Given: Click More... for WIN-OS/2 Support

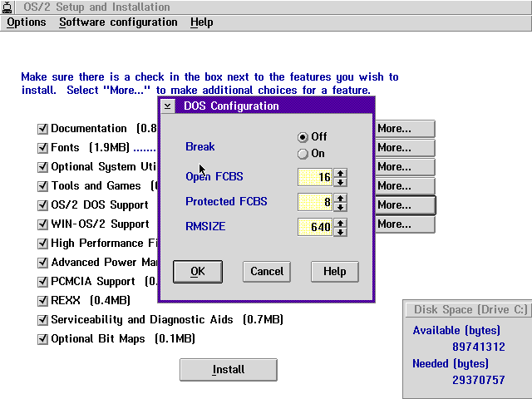Looking at the screenshot, I should (405, 224).
